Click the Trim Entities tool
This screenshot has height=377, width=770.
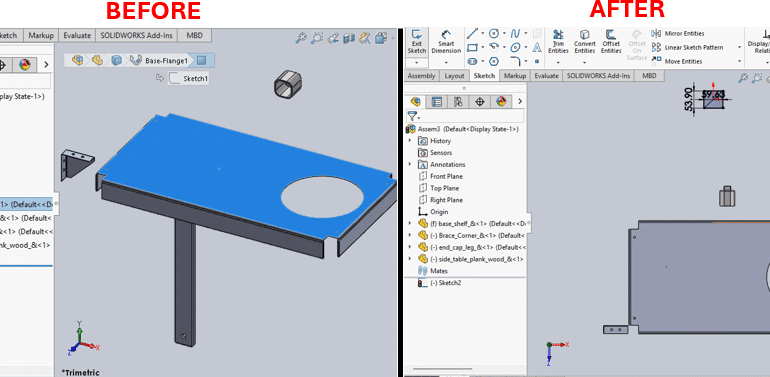point(558,42)
